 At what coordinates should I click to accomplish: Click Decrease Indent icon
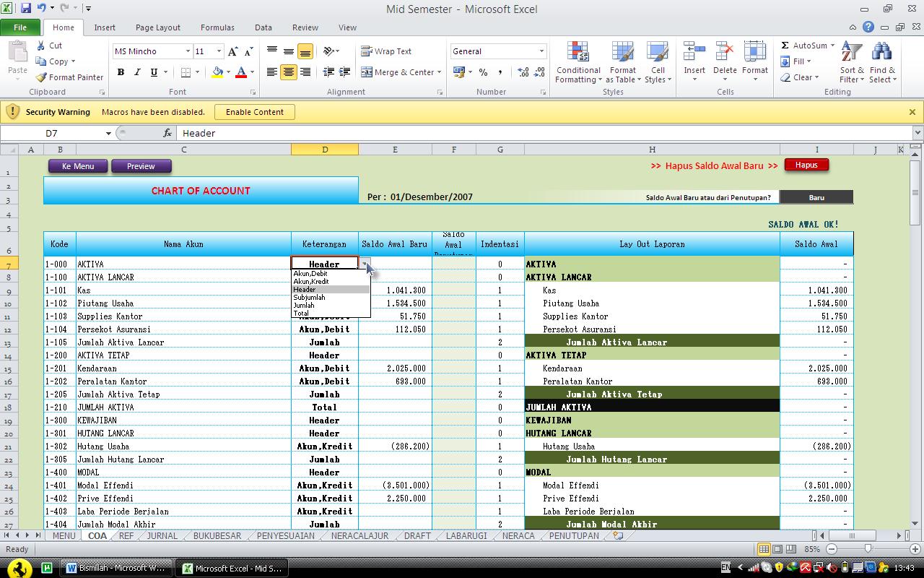[328, 72]
